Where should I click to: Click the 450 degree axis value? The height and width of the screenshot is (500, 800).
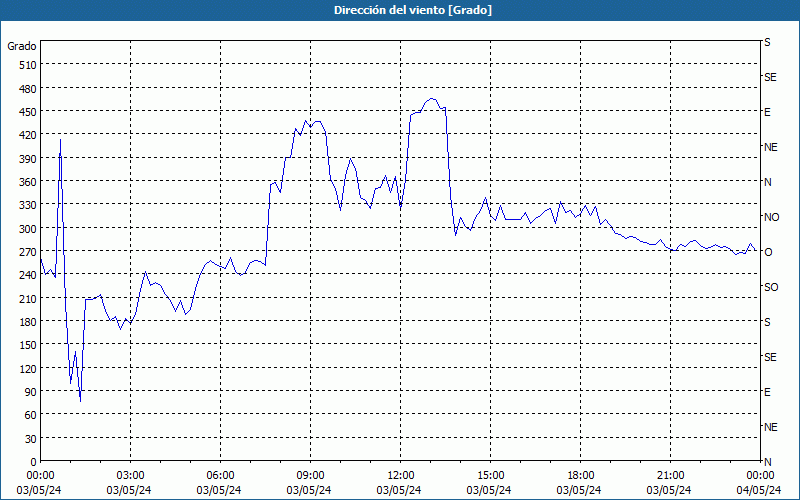coord(29,112)
